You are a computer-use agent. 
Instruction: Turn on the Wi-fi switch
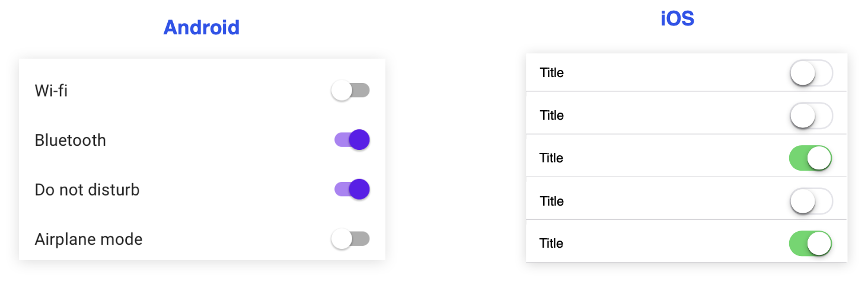coord(350,91)
